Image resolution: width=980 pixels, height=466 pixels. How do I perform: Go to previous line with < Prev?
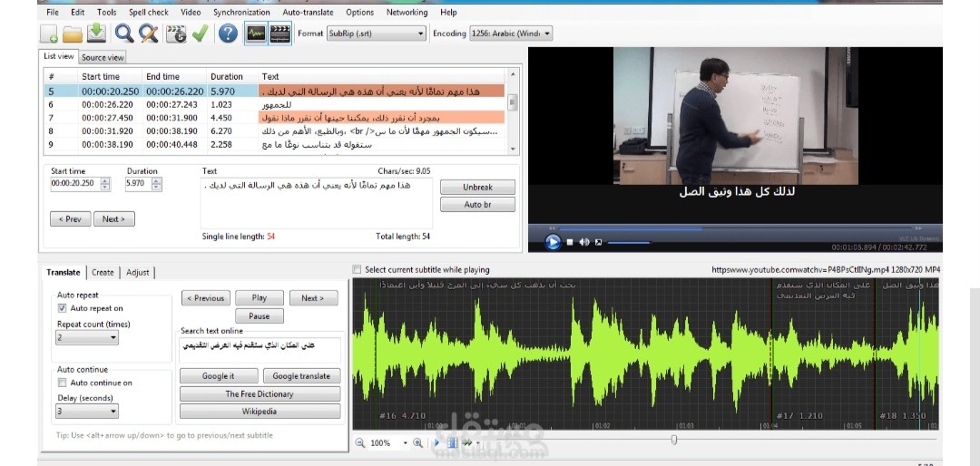coord(70,219)
